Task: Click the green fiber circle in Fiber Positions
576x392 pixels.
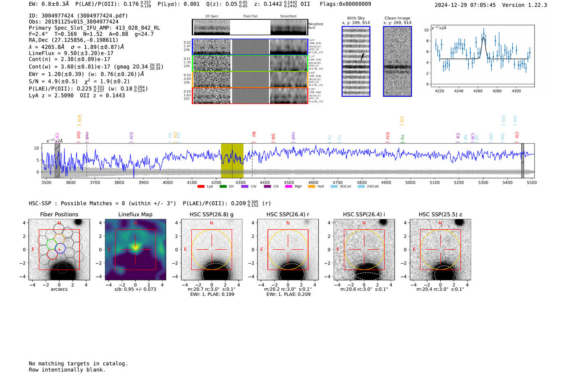Action: (52, 244)
